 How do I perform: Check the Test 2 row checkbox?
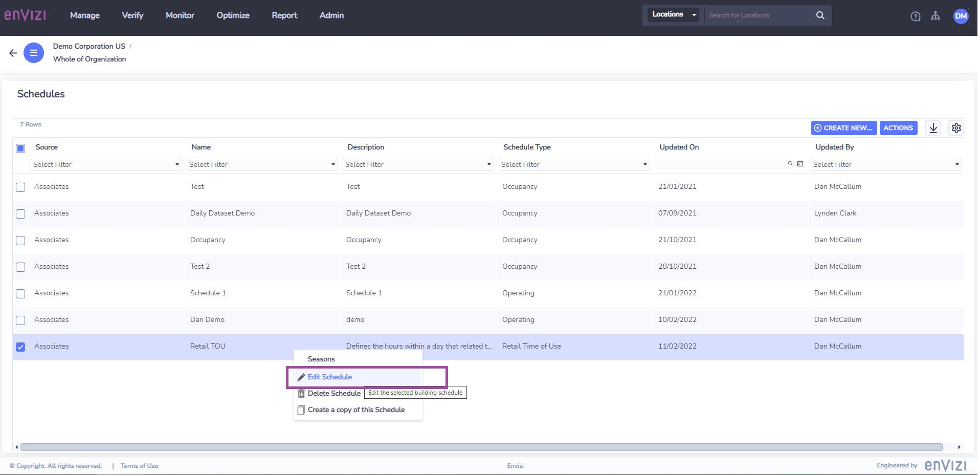coord(20,267)
